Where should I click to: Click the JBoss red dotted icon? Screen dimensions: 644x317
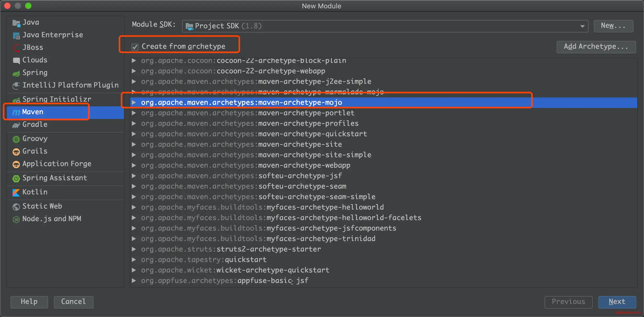pos(16,48)
